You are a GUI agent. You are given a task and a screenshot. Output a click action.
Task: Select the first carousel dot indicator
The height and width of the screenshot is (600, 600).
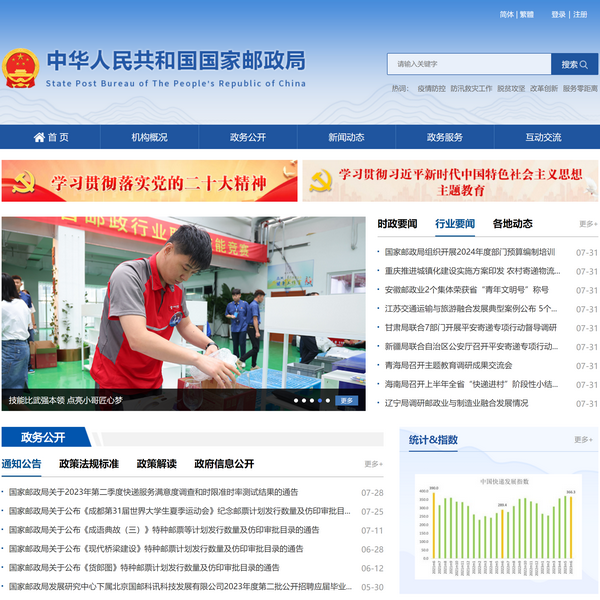click(x=296, y=400)
